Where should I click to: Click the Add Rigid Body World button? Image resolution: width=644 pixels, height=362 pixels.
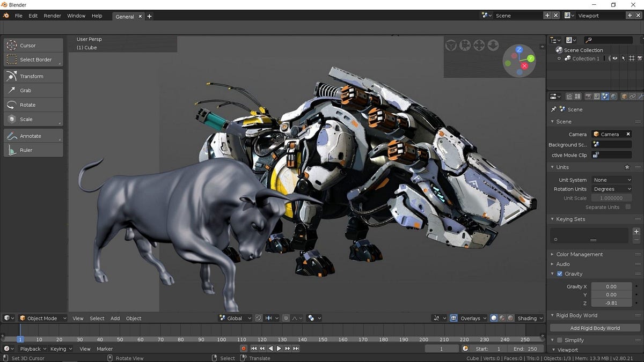point(594,328)
